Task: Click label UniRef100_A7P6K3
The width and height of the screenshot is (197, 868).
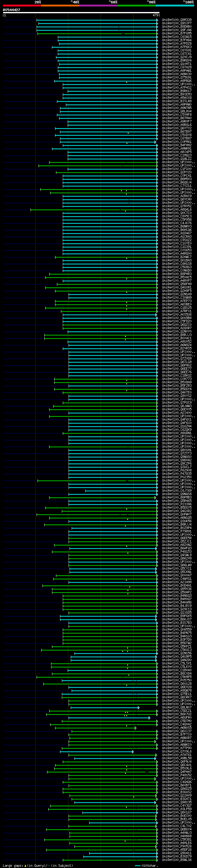Action: [177, 47]
